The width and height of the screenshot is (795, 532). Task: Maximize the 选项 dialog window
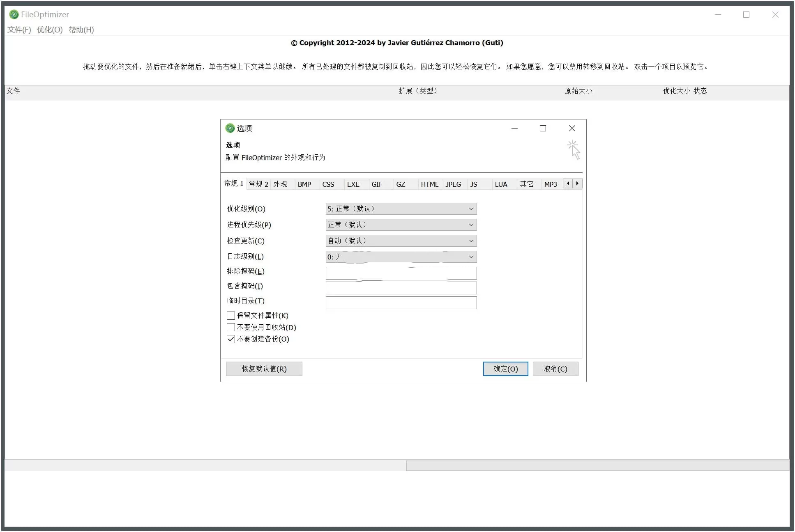[x=543, y=128]
